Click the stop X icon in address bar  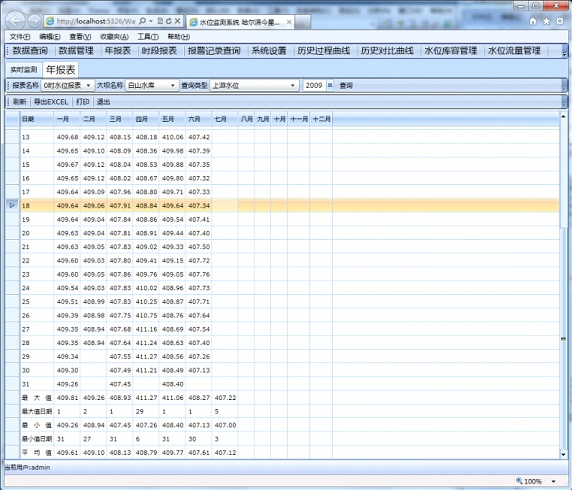(x=177, y=21)
